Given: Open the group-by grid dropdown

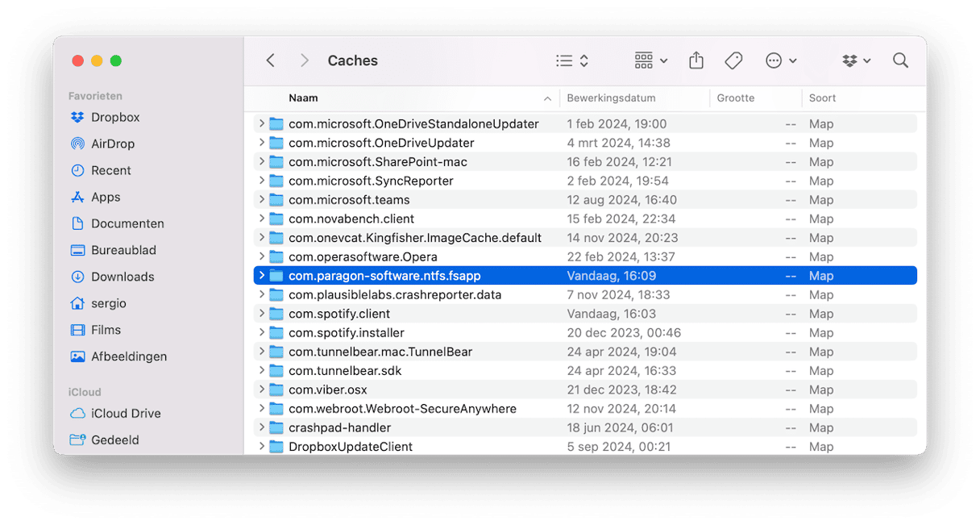Looking at the screenshot, I should [651, 60].
